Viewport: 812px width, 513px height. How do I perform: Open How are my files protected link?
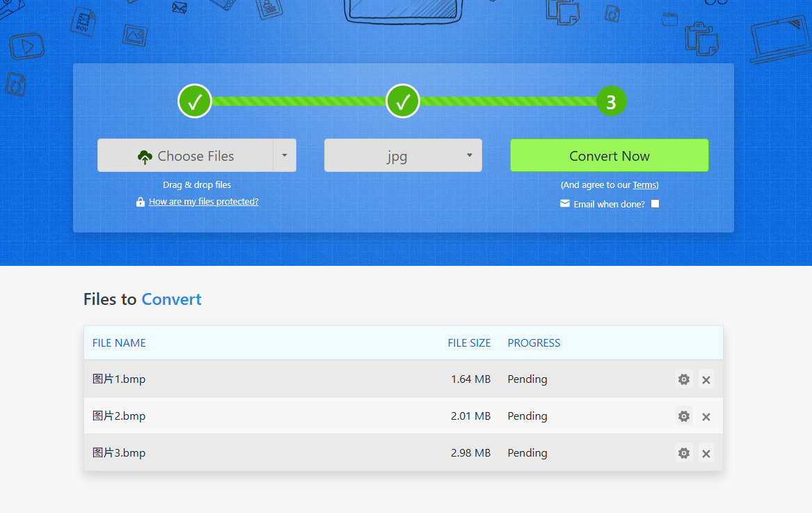point(203,202)
